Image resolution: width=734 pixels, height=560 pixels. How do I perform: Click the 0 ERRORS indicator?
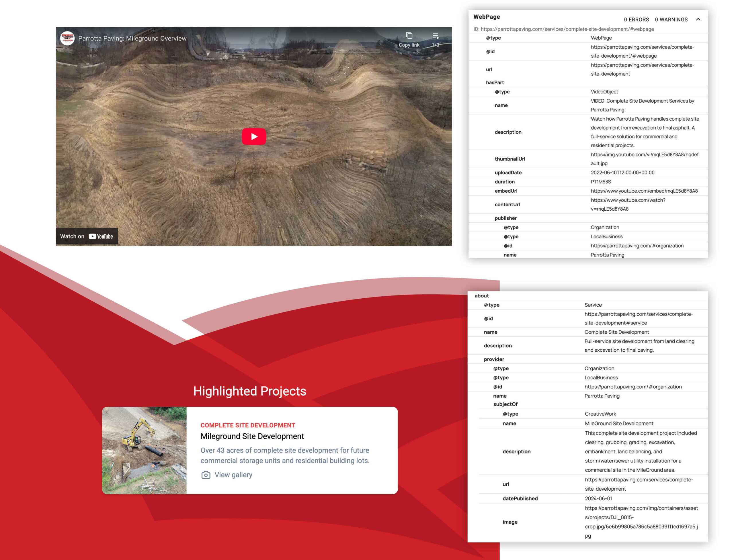[x=636, y=19]
